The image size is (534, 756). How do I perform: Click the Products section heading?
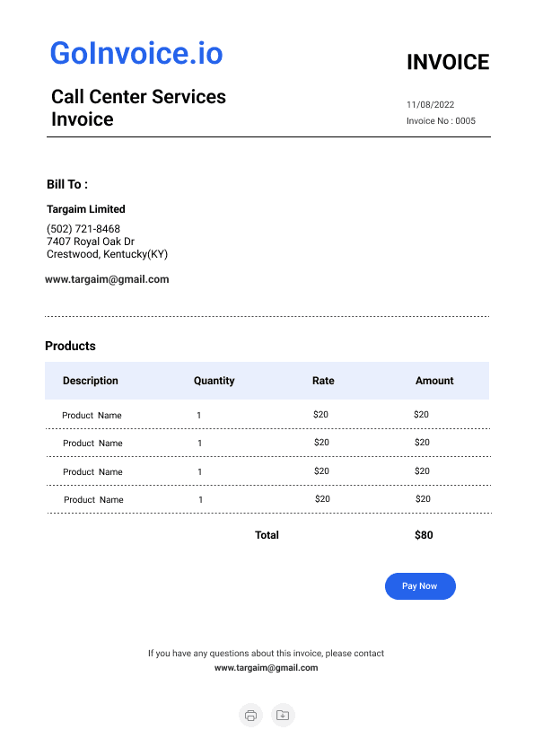[x=70, y=346]
